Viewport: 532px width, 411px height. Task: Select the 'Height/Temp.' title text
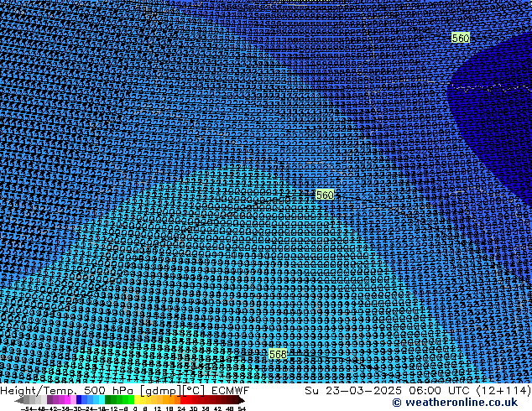pyautogui.click(x=39, y=390)
